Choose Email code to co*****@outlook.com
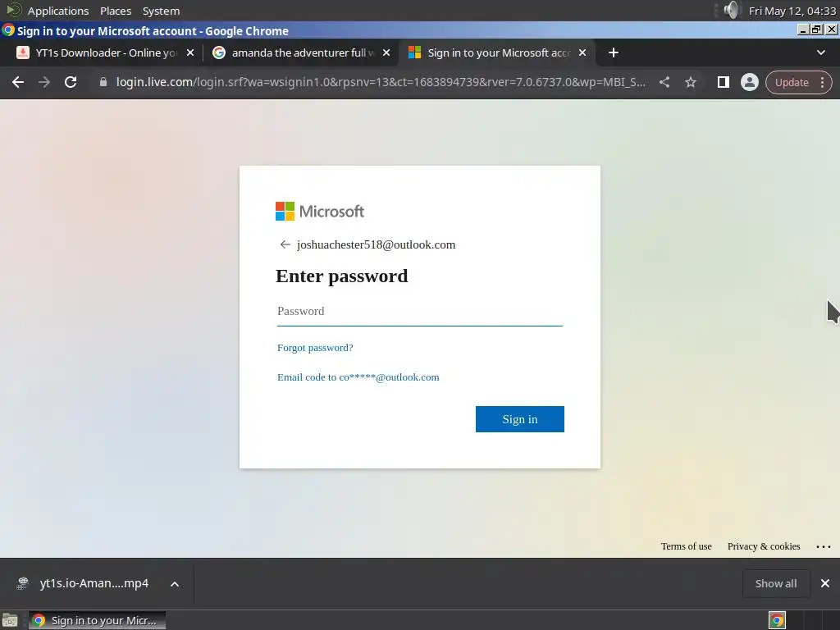The width and height of the screenshot is (840, 630). click(358, 377)
